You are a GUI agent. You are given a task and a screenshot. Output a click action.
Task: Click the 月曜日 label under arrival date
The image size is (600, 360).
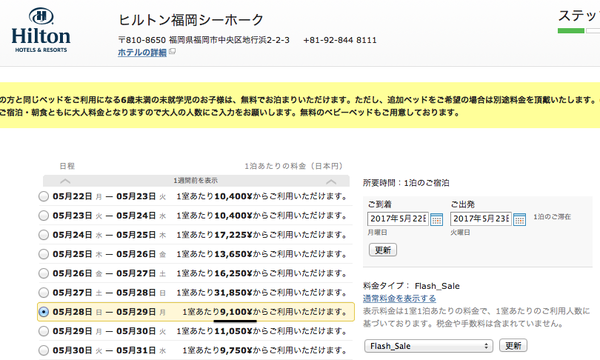[377, 233]
